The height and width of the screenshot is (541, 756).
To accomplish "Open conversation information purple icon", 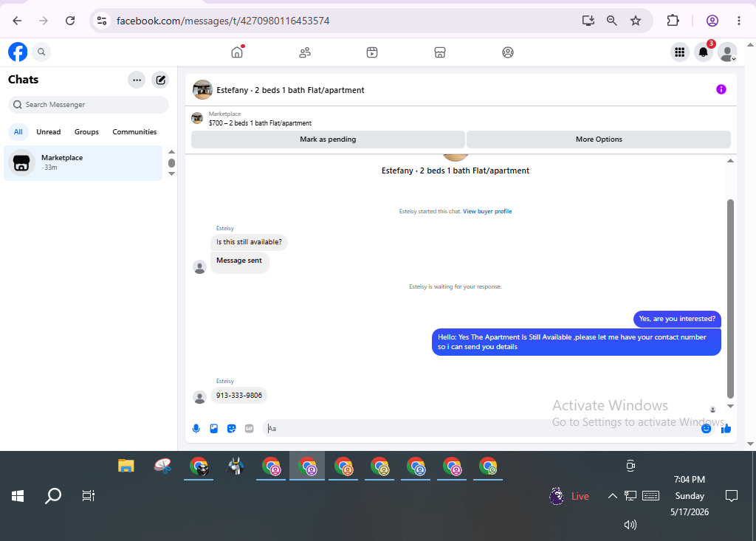I will [x=721, y=89].
